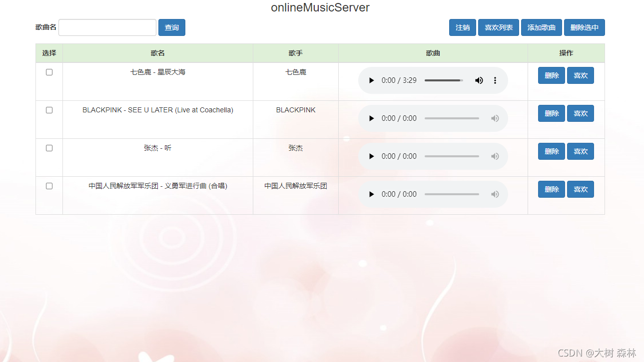644x362 pixels.
Task: Tick the checkbox for 张杰 - 听
Action: tap(49, 148)
